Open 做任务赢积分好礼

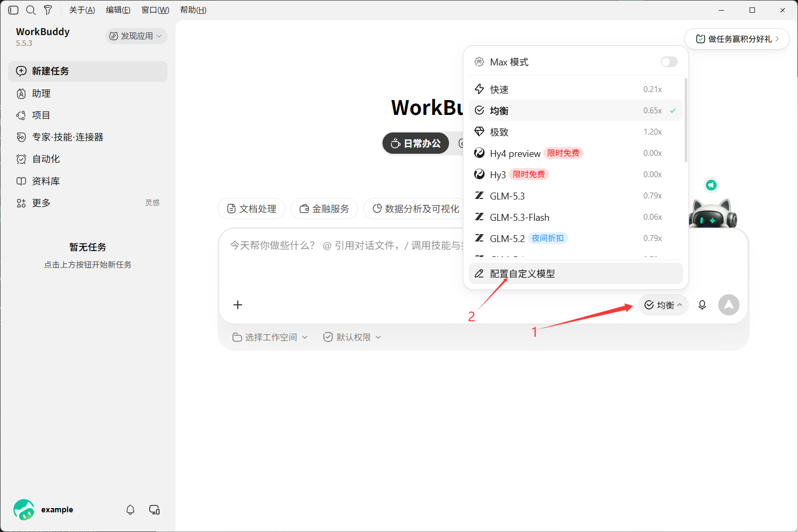click(737, 39)
